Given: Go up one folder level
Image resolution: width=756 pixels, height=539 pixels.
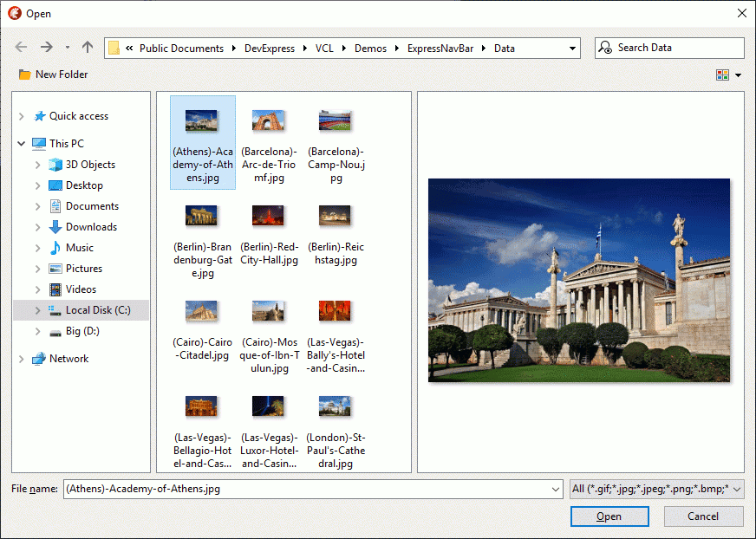Looking at the screenshot, I should (x=88, y=48).
